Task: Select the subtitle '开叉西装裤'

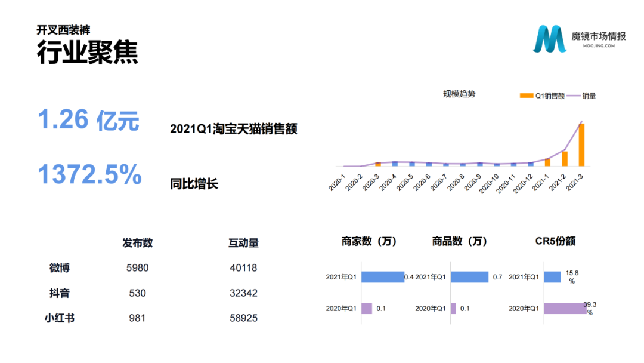Action: pos(63,30)
